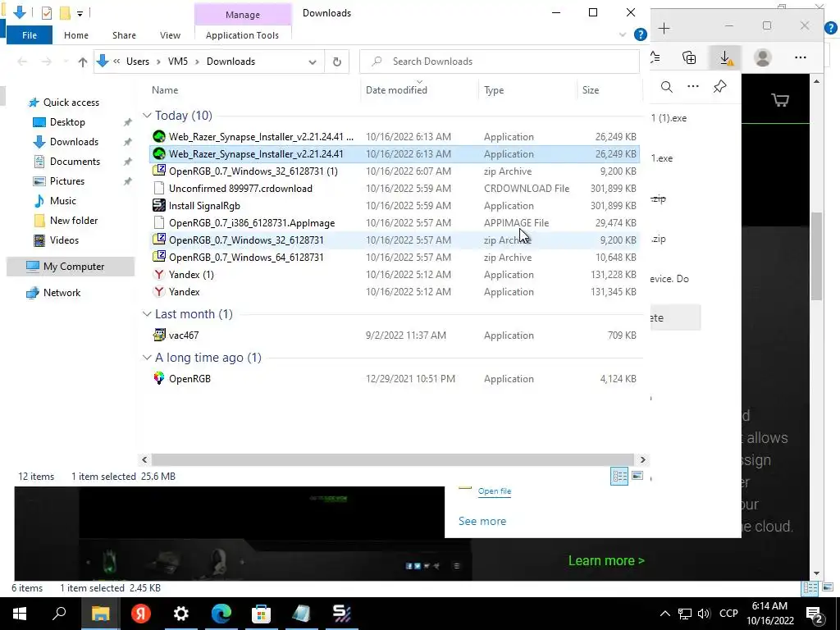Select the OpenRGB application icon
Image resolution: width=840 pixels, height=630 pixels.
[x=158, y=379]
